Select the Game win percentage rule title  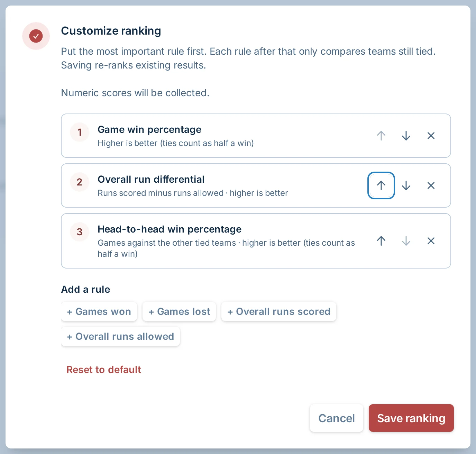149,129
